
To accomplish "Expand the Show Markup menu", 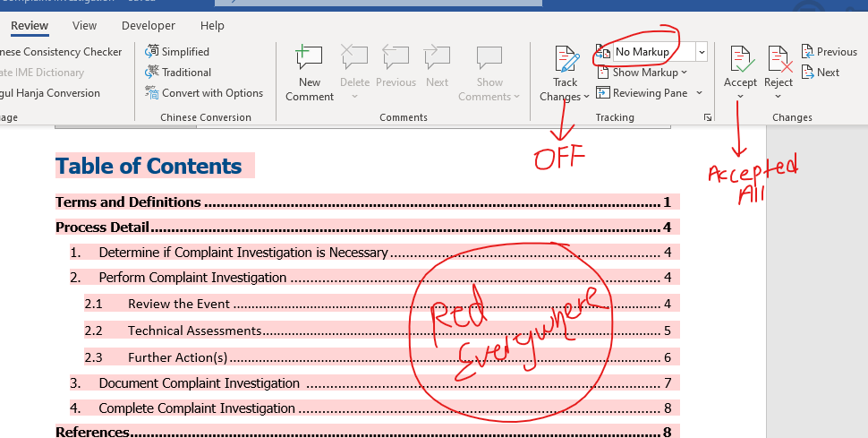I will pos(642,72).
